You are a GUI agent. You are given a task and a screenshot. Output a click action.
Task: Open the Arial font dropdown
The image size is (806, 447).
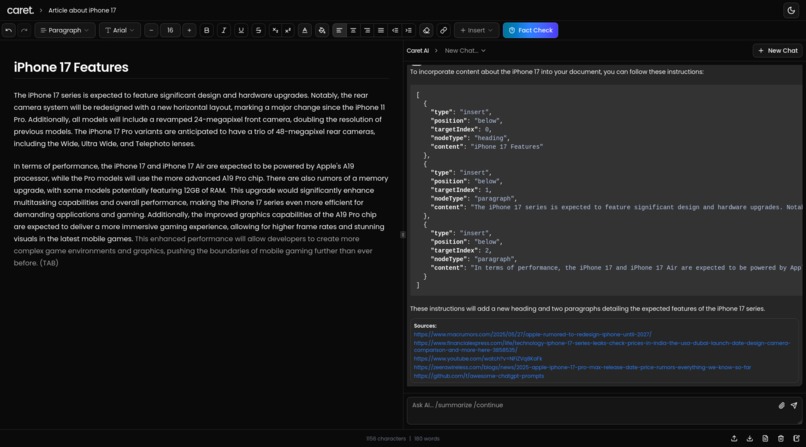(120, 30)
